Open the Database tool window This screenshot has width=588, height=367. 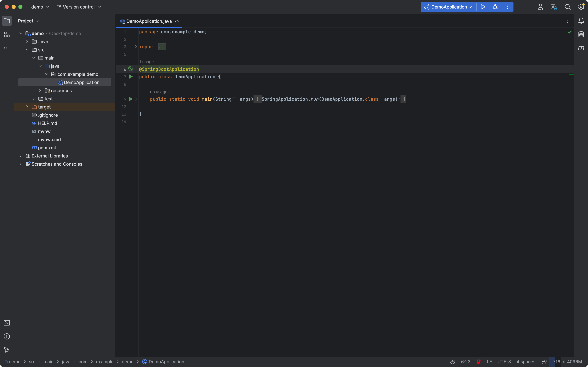(581, 34)
